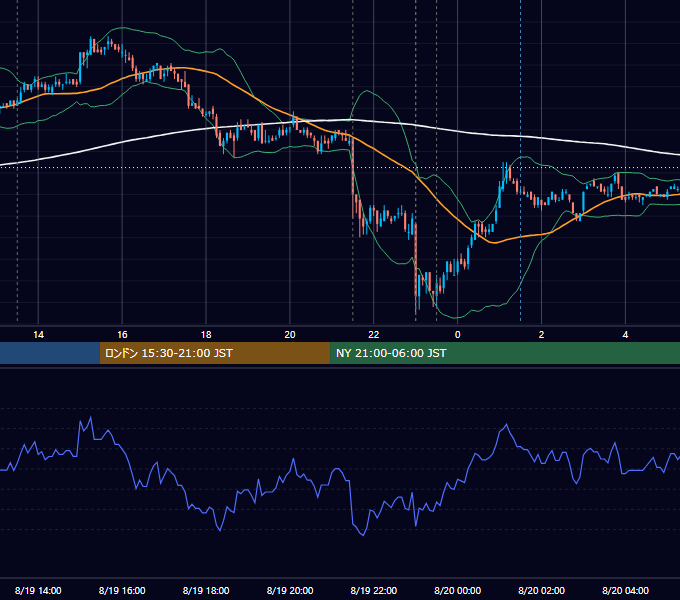Click the '18' hour label on the upper time axis

pyautogui.click(x=206, y=335)
